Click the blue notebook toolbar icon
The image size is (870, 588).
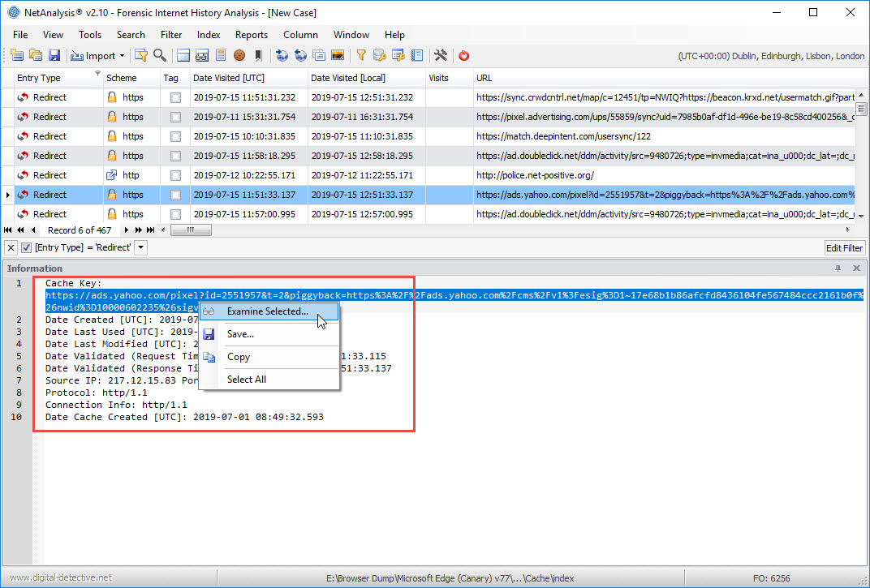(416, 55)
